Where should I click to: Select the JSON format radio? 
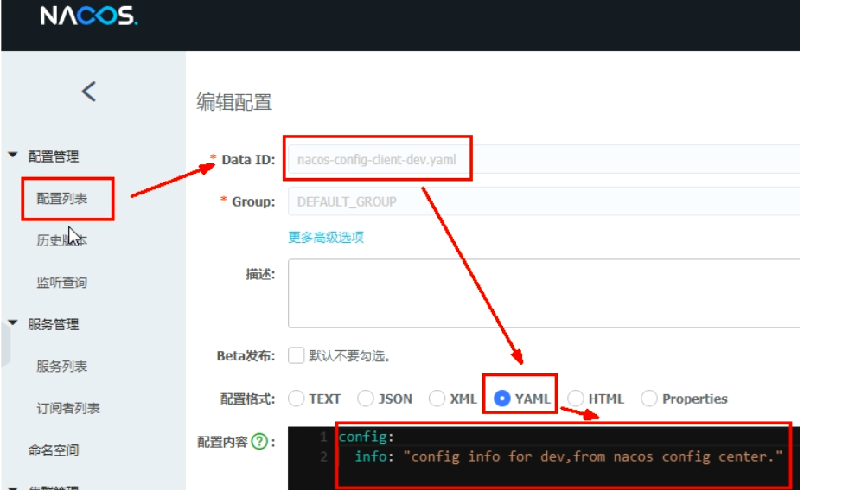pyautogui.click(x=366, y=398)
